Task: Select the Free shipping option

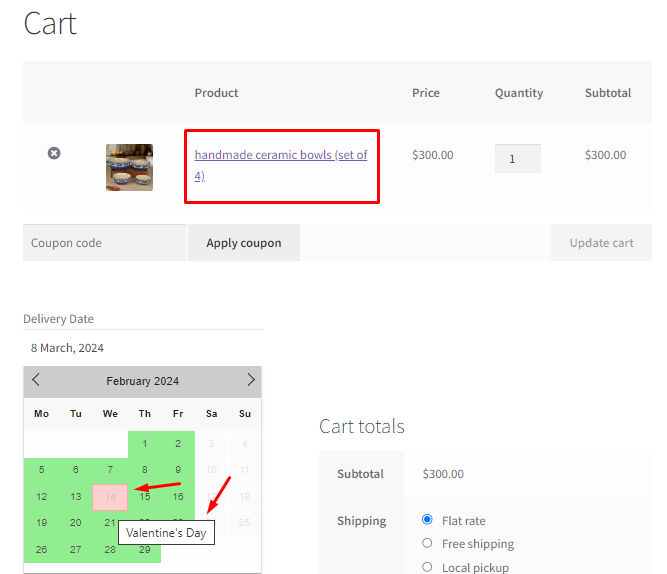Action: point(427,543)
